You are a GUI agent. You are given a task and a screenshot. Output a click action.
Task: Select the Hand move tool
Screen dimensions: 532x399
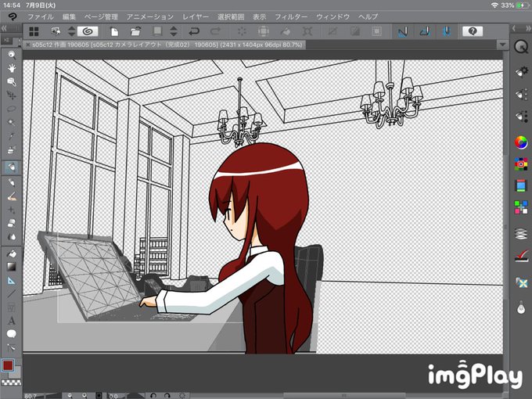pyautogui.click(x=12, y=68)
